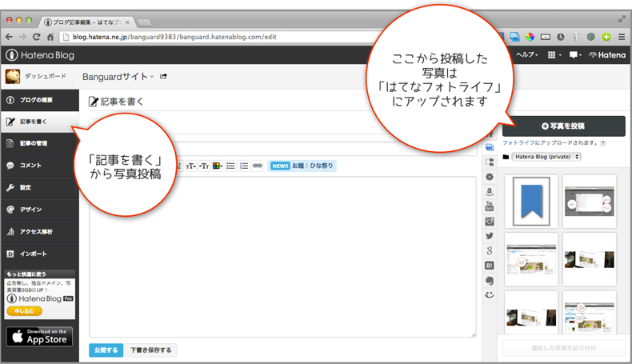
Task: Go to ダッシュボード dashboard link
Action: coord(45,76)
